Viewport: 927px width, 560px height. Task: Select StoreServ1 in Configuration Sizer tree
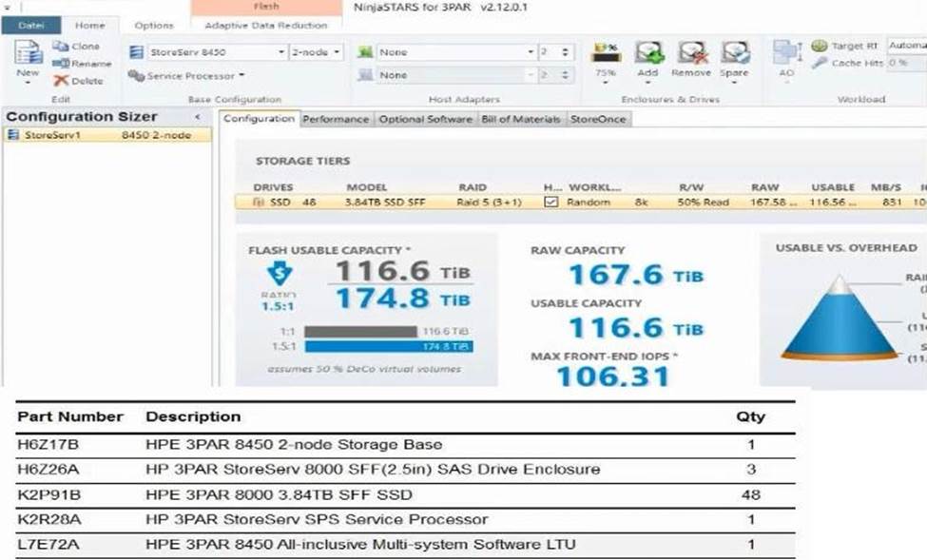pos(48,136)
